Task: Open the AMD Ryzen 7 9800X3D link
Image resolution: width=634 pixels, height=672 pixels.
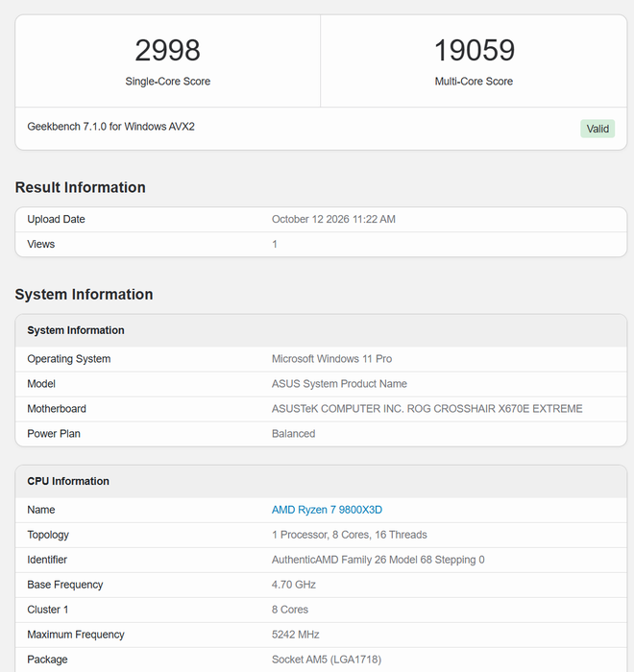Action: click(327, 510)
